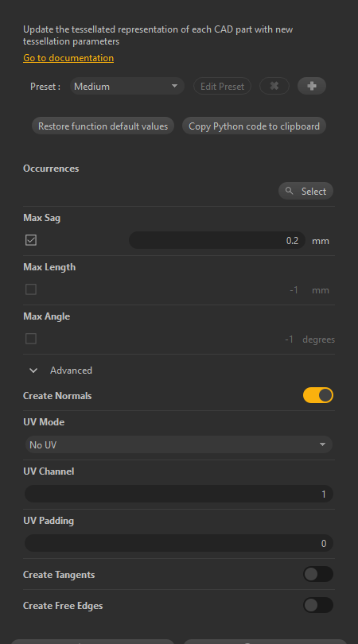Screen dimensions: 358x644
Task: Enable the Create Free Edges toggle
Action: coord(318,605)
